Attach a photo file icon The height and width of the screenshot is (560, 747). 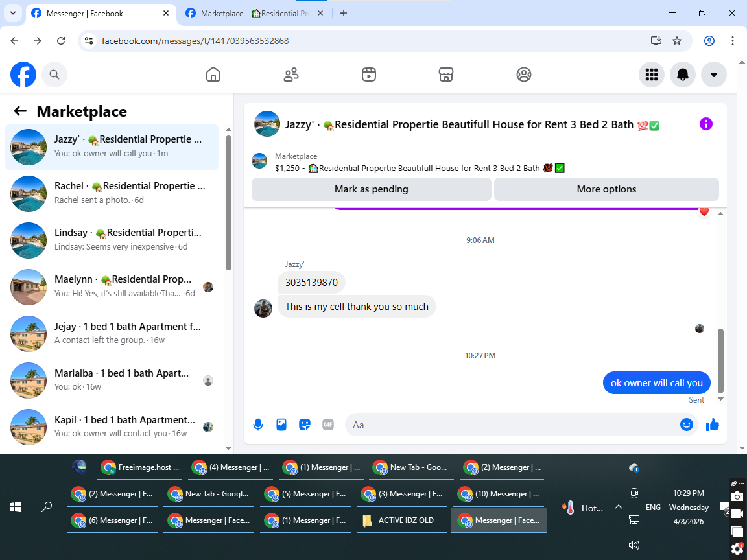click(281, 425)
